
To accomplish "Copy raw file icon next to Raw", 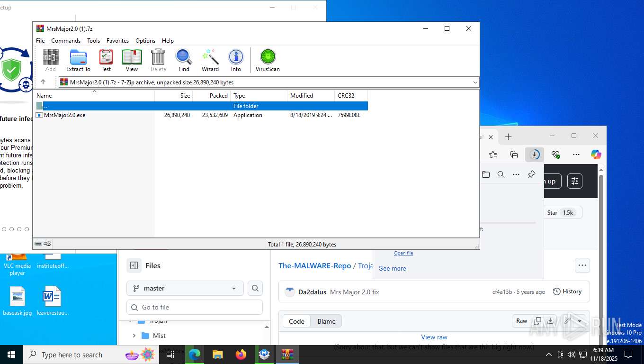I will pyautogui.click(x=537, y=321).
